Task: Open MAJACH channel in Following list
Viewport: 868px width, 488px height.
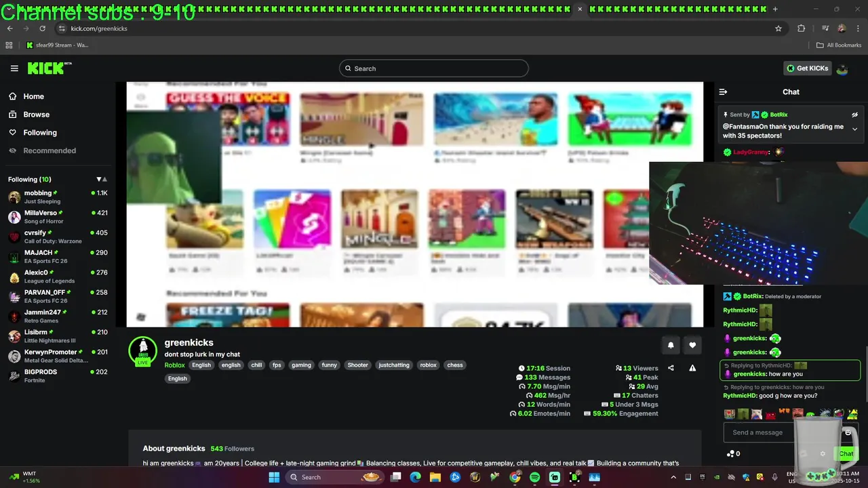Action: 58,257
